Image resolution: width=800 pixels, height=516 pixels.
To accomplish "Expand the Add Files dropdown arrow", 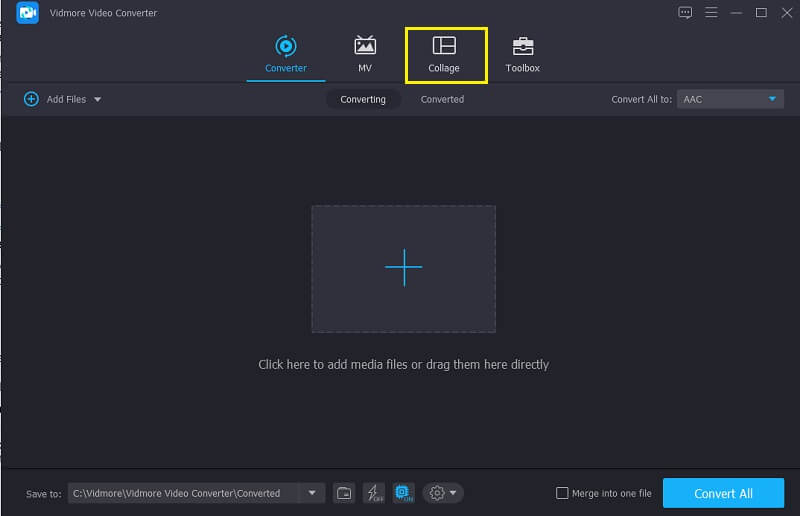I will pyautogui.click(x=98, y=100).
